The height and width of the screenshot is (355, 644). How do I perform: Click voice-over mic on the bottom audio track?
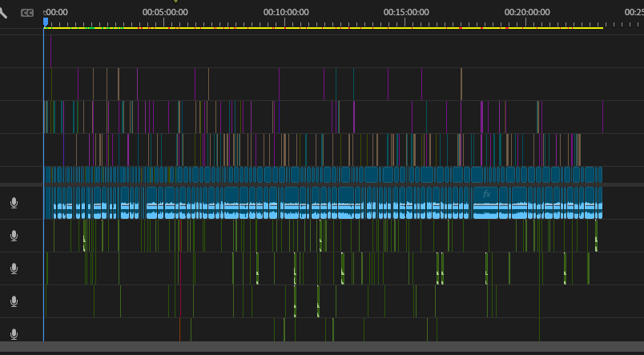14,334
